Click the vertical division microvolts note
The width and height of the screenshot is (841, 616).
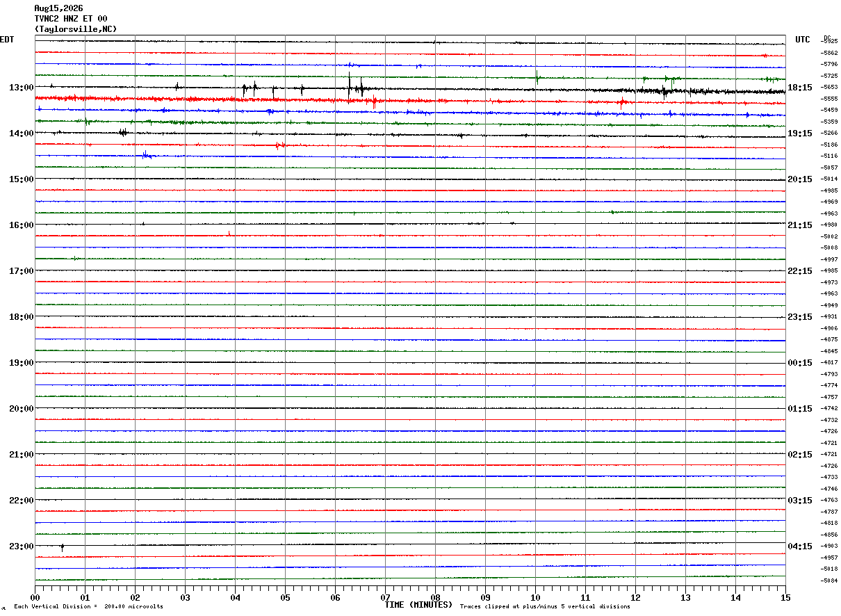coord(89,607)
